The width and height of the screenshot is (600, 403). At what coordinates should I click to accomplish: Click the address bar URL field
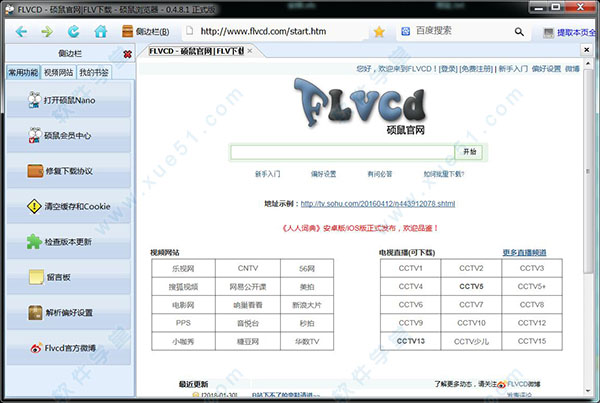click(276, 31)
